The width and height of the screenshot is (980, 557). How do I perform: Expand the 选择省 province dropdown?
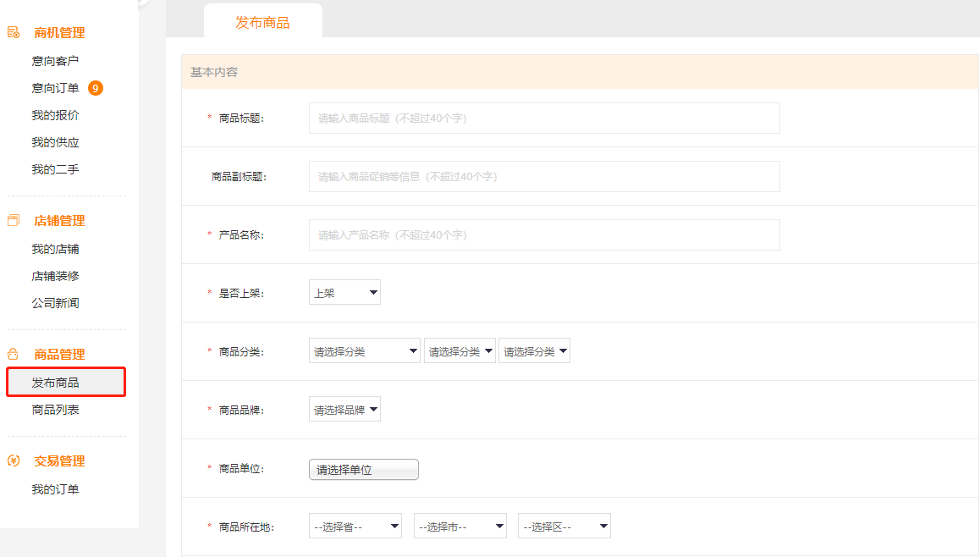click(x=355, y=527)
